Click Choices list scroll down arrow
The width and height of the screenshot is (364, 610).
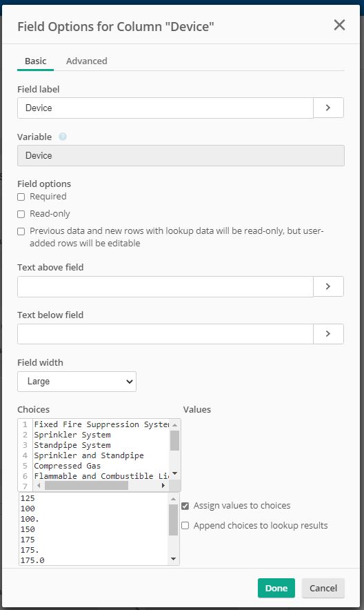175,473
